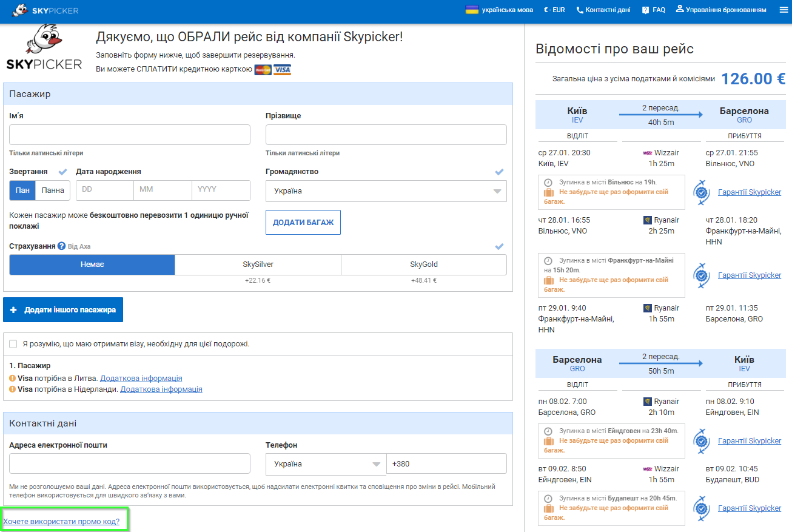792x532 pixels.
Task: Expand the Громадянство country dropdown
Action: click(x=386, y=191)
